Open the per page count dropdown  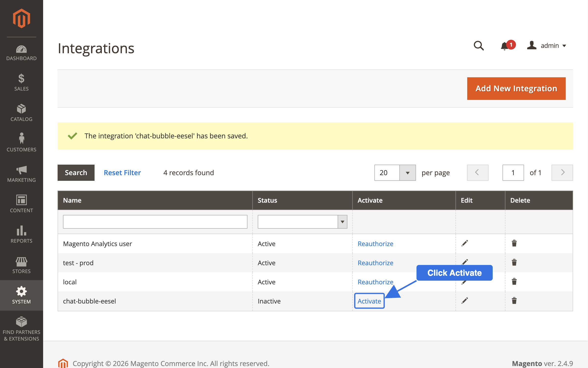click(395, 173)
